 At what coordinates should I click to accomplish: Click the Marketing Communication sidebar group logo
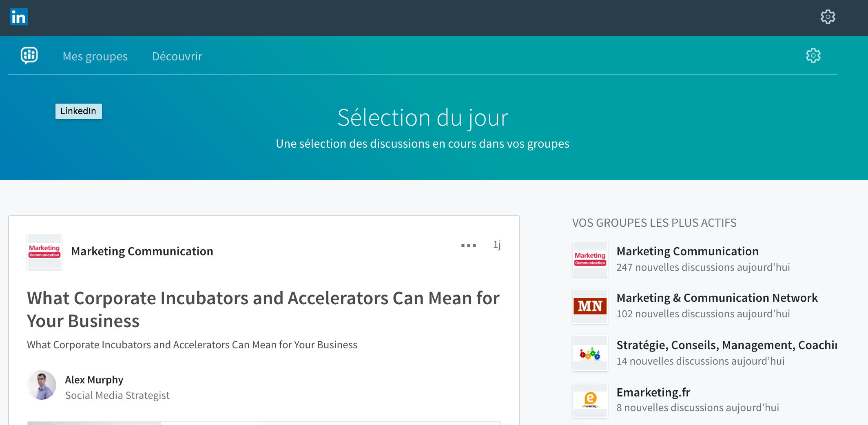(590, 259)
